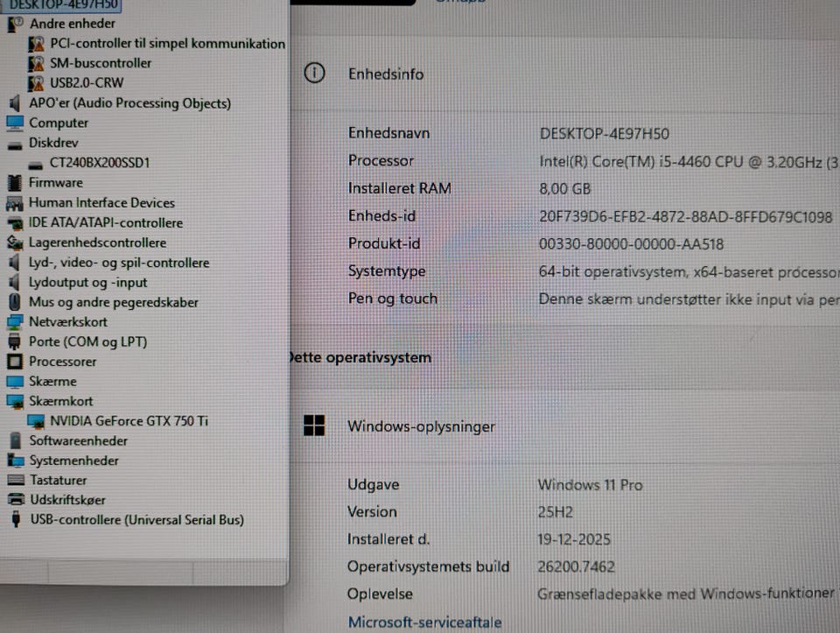Click the Produkt-id value 00330-80000-00000-AA518
The width and height of the screenshot is (840, 633).
click(631, 244)
